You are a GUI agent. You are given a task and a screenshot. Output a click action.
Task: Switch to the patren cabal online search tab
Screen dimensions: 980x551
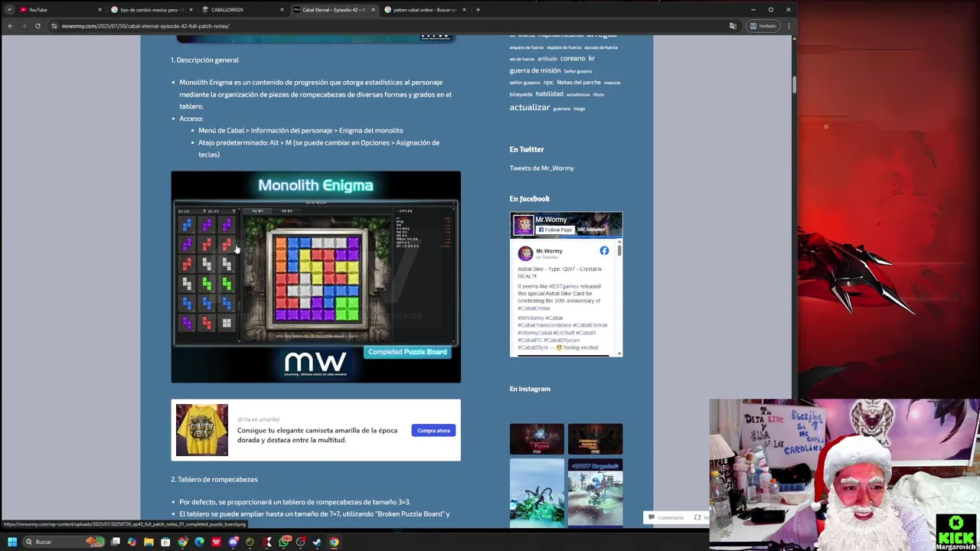(425, 10)
